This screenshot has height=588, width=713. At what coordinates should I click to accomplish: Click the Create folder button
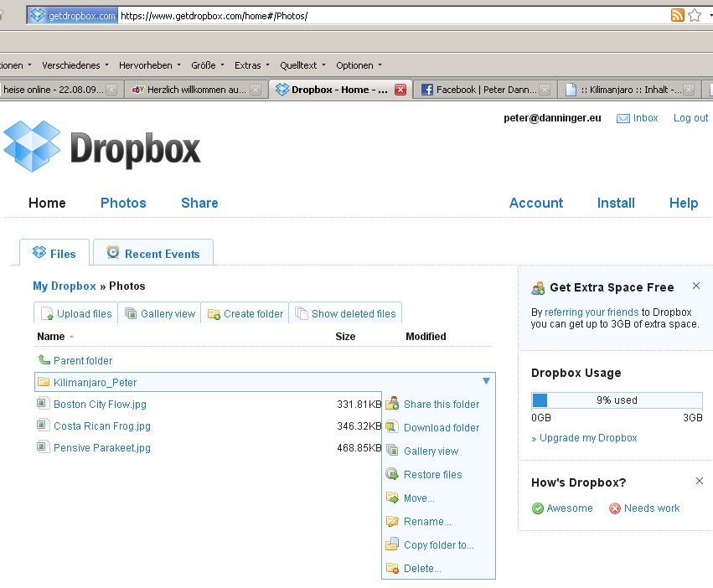(x=245, y=313)
